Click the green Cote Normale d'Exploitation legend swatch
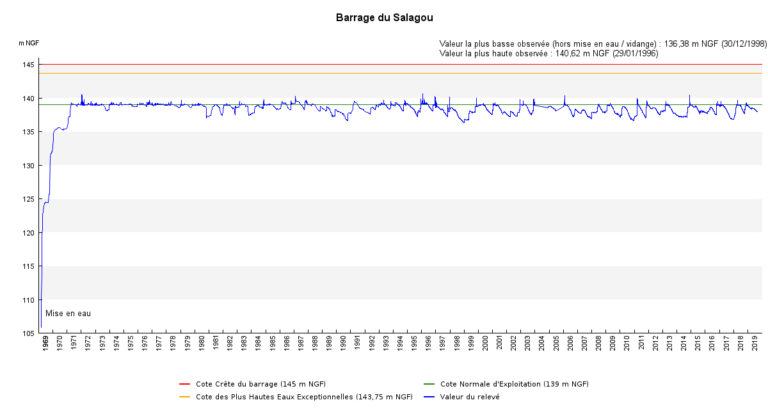 click(429, 384)
